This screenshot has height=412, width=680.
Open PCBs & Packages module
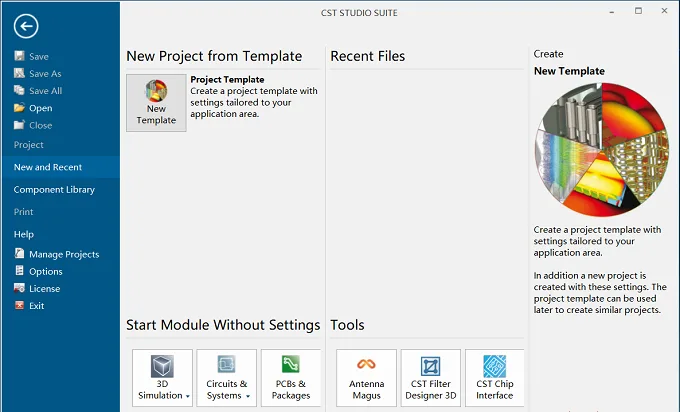tap(291, 378)
